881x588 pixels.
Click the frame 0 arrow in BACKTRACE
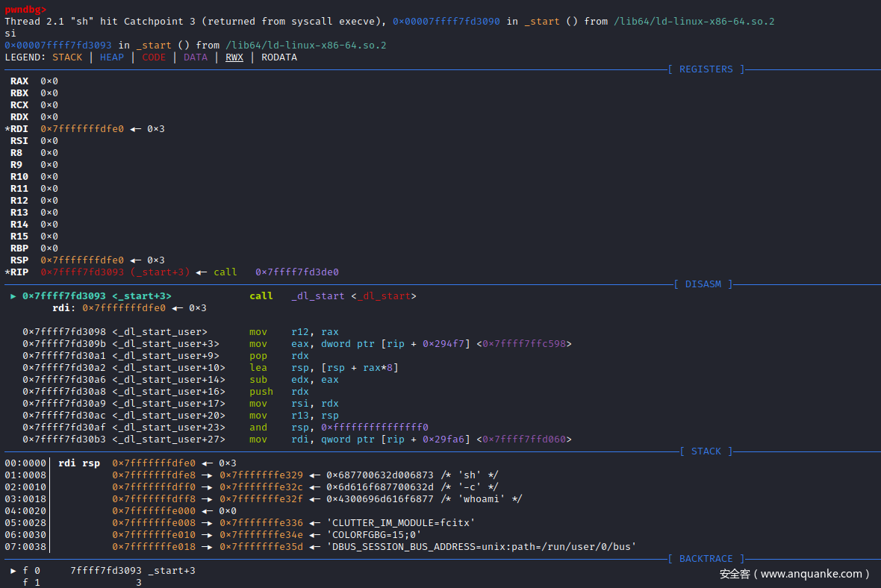[x=13, y=571]
